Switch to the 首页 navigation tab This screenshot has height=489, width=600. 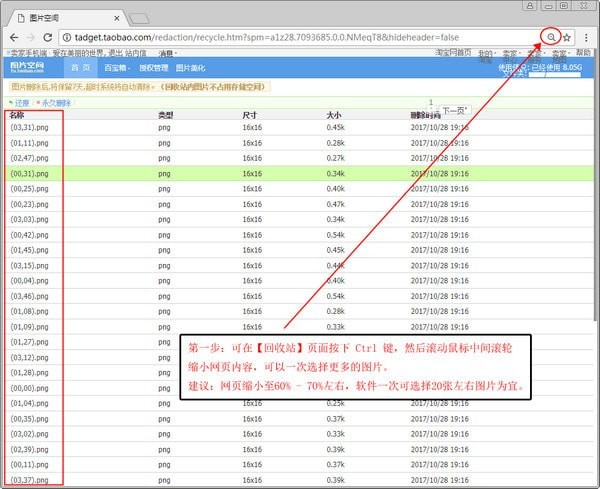[x=80, y=68]
